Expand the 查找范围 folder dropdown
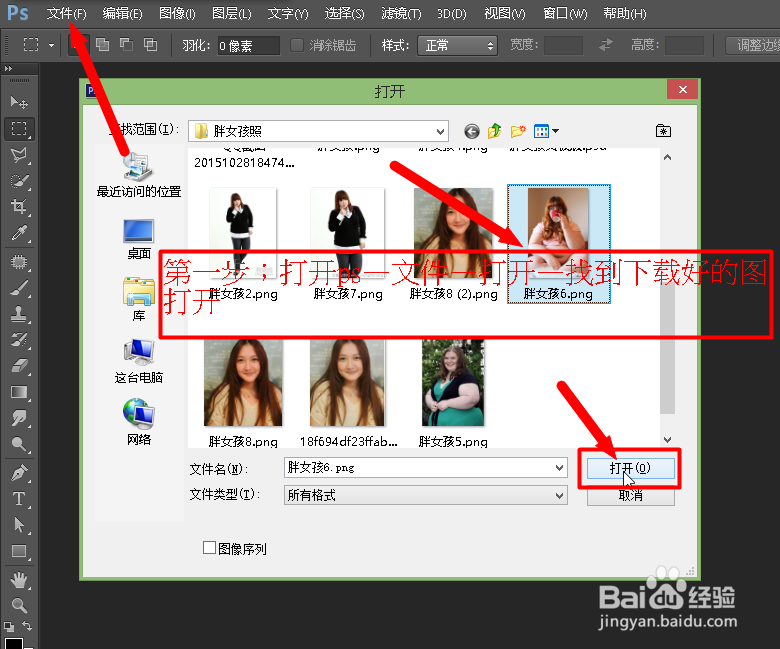Viewport: 780px width, 649px height. pyautogui.click(x=440, y=132)
